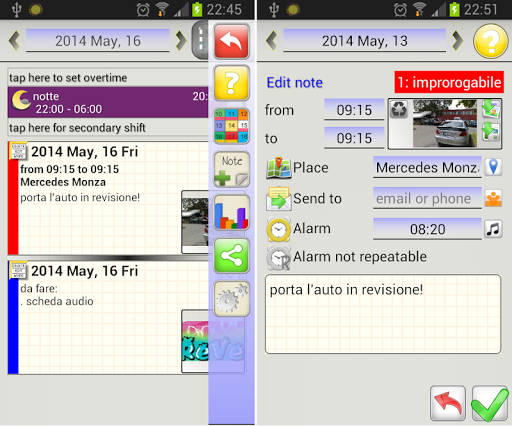This screenshot has height=426, width=512.
Task: Tap the red back arrow in side menu
Action: (231, 41)
